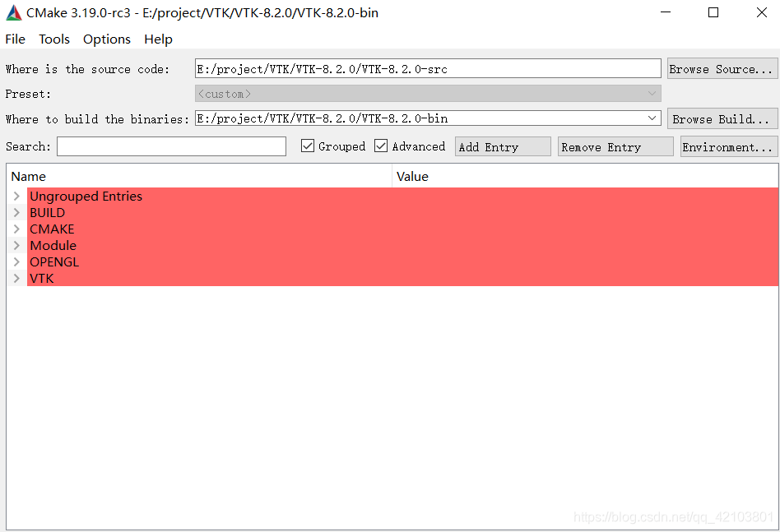Disable the Grouped checkbox
The image size is (780, 532).
click(x=307, y=146)
